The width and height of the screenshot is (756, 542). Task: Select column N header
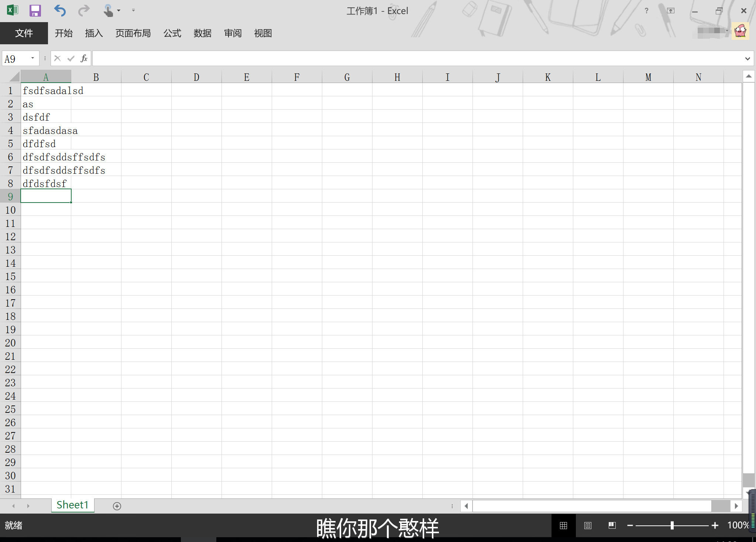(x=698, y=77)
